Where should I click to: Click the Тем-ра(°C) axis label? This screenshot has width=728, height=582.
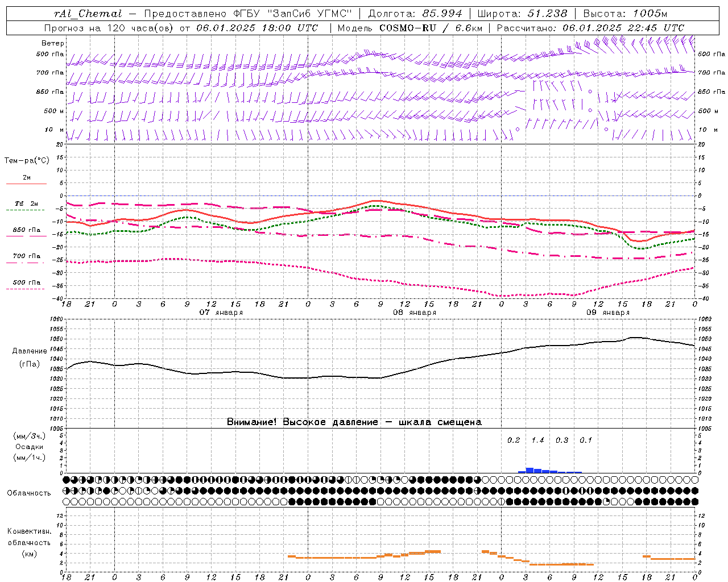(x=27, y=161)
